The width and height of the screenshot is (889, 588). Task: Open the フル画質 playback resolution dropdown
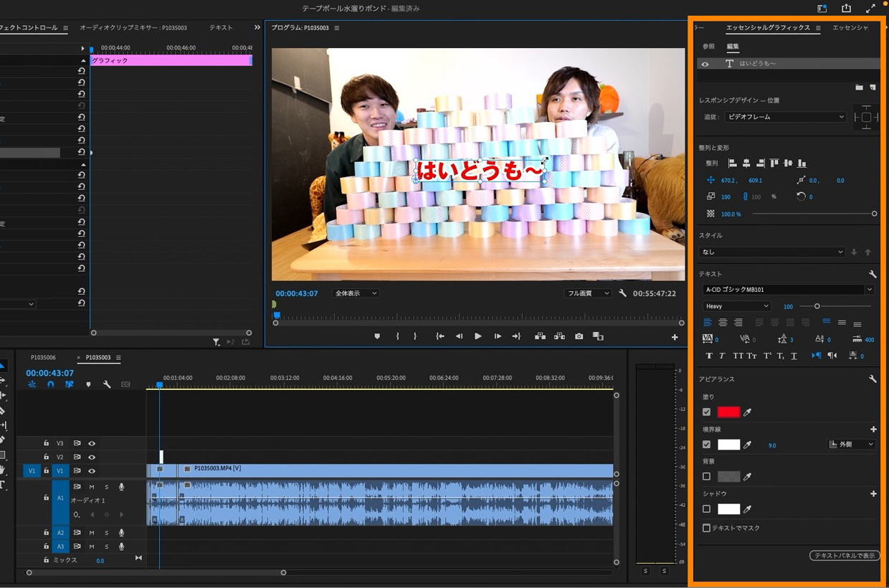[588, 293]
